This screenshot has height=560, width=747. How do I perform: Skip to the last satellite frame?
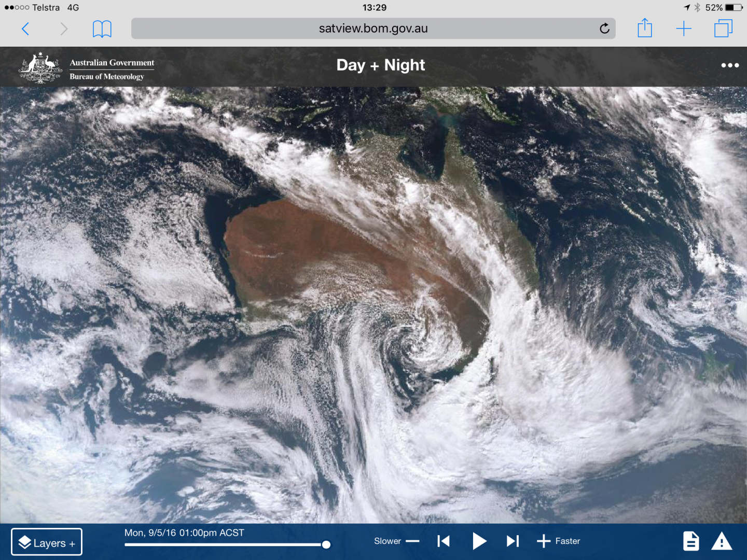513,541
